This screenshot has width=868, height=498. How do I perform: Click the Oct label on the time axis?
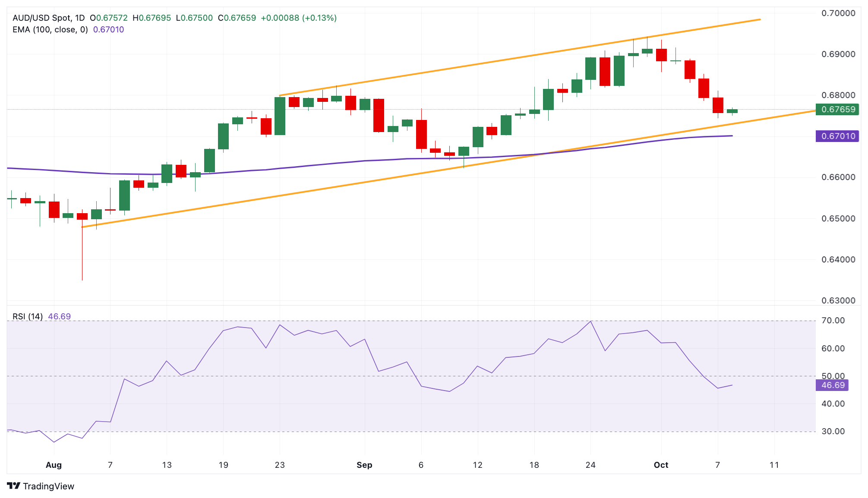(x=661, y=465)
